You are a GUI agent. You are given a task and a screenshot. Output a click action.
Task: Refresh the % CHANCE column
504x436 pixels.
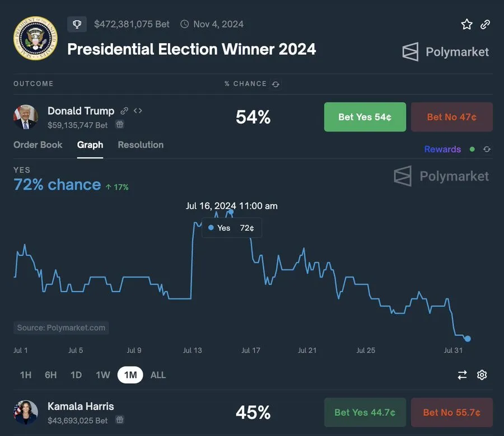pos(275,84)
